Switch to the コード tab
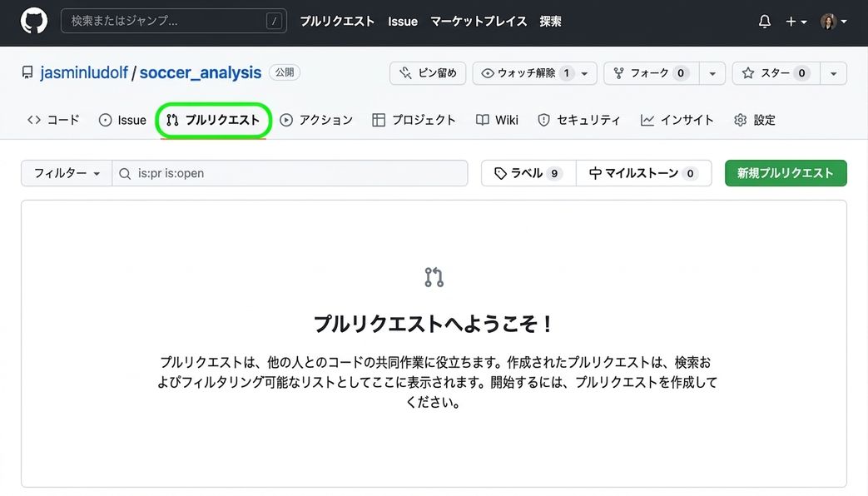Screen dimensions: 868x496 pyautogui.click(x=53, y=120)
